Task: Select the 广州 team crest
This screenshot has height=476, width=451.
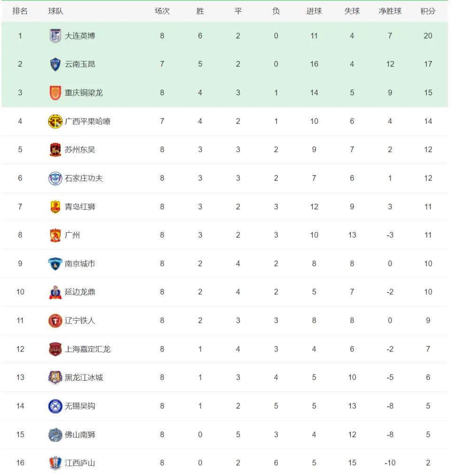Action: [x=55, y=235]
